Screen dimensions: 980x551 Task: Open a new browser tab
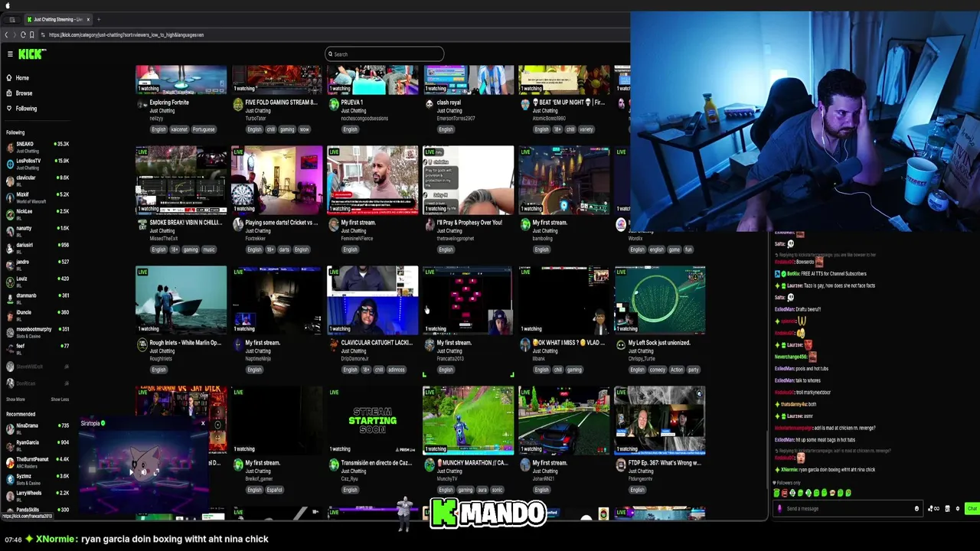[99, 19]
